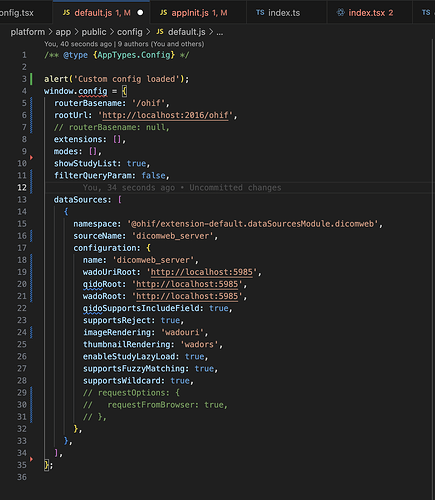The width and height of the screenshot is (435, 500).
Task: Click the red fold marker near line 35
Action: [x=31, y=459]
